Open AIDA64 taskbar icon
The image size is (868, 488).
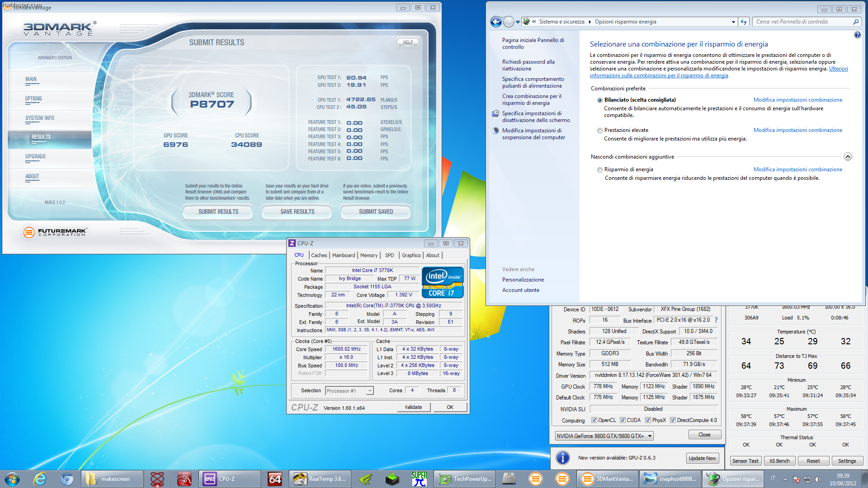[x=275, y=479]
